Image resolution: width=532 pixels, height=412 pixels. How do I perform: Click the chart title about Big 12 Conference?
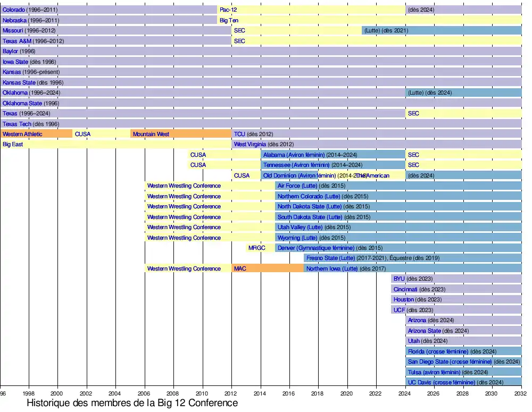pyautogui.click(x=132, y=403)
